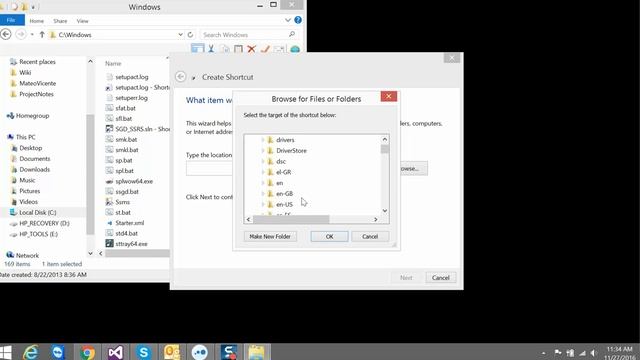The height and width of the screenshot is (360, 640).
Task: Open Explorer Help blue question icon
Action: click(298, 20)
